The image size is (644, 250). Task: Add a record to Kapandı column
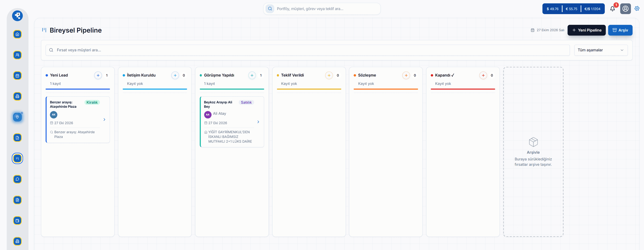pos(483,75)
